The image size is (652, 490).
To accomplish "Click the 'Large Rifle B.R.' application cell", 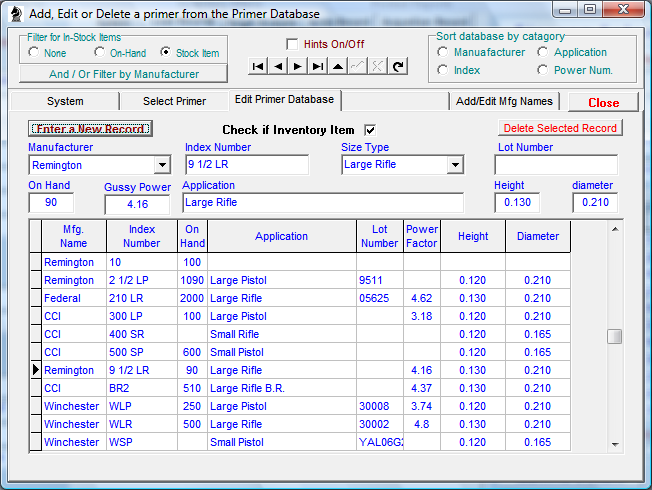I will (282, 388).
